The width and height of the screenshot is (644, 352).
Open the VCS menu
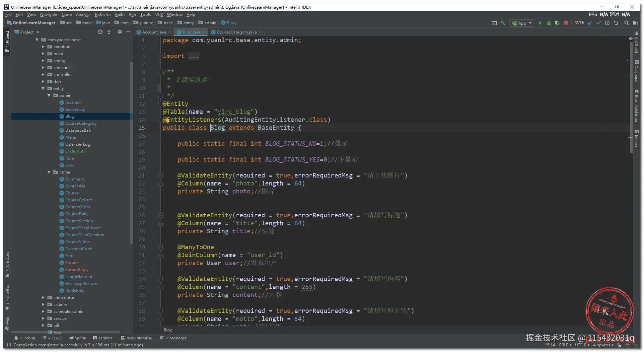click(x=159, y=15)
